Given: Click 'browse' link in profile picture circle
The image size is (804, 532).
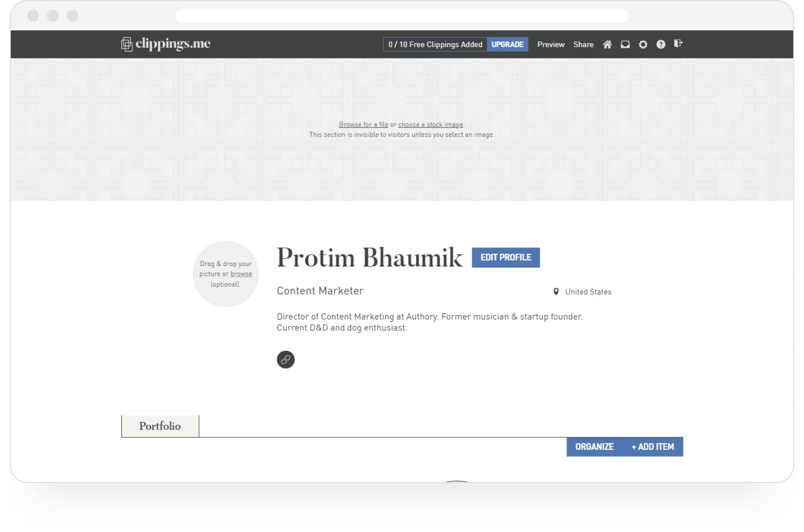Looking at the screenshot, I should pos(241,274).
